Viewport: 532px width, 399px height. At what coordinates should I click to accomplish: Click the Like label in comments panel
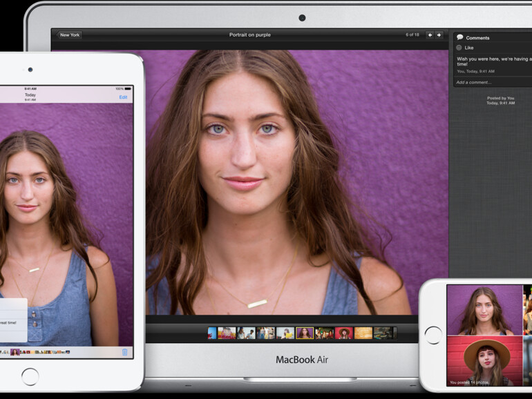(x=469, y=48)
